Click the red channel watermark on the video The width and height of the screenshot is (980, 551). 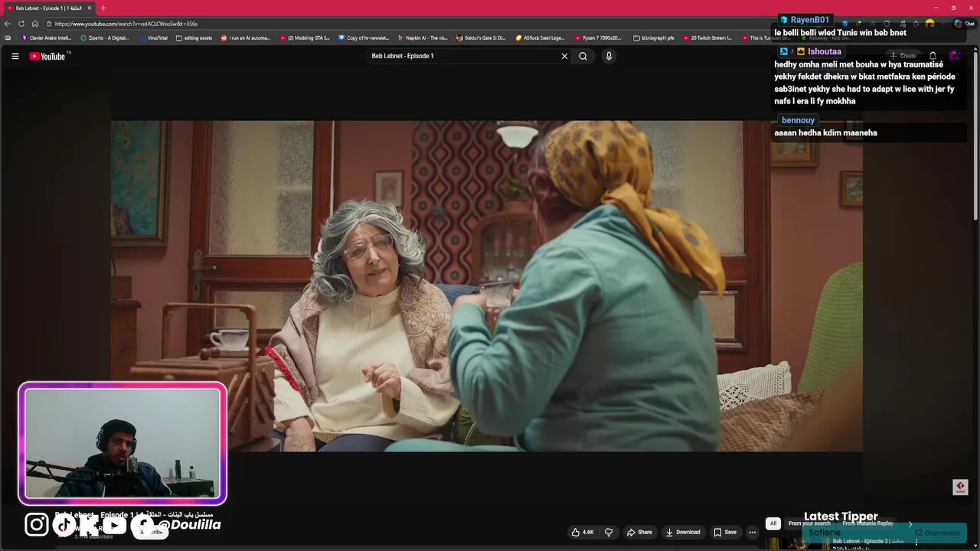960,487
